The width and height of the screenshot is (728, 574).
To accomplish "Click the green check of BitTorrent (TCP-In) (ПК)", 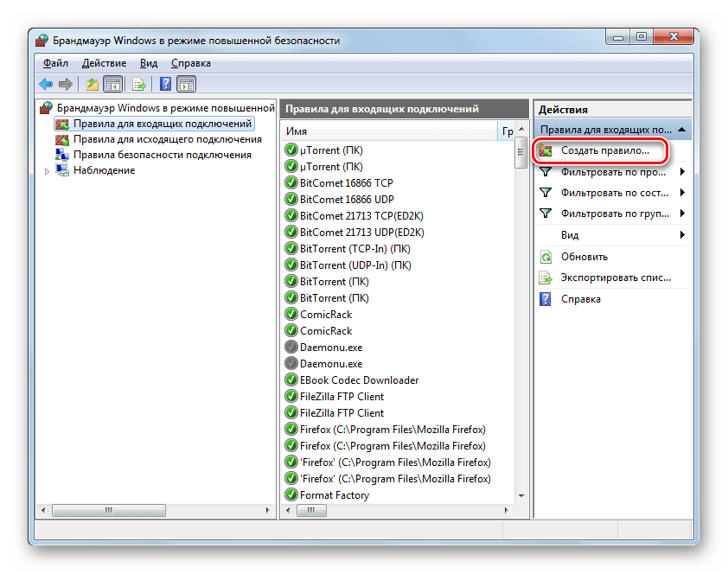I will 291,249.
